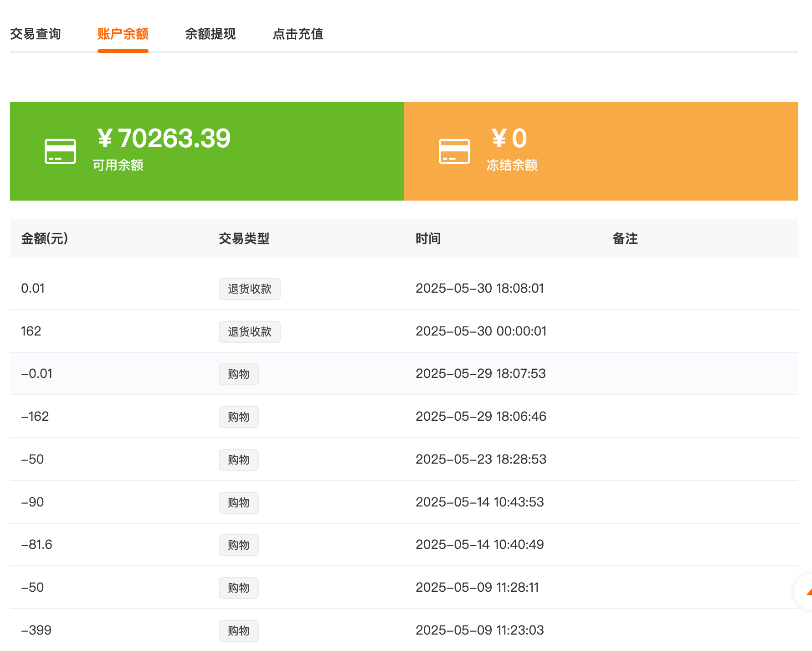This screenshot has height=651, width=812.
Task: Select the 账户余额 tab
Action: (123, 34)
